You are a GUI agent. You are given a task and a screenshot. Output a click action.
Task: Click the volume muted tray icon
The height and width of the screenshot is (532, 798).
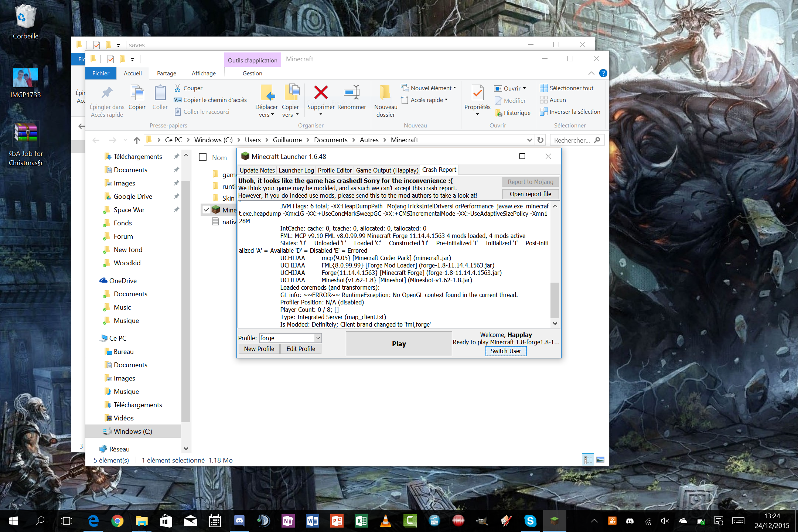665,521
